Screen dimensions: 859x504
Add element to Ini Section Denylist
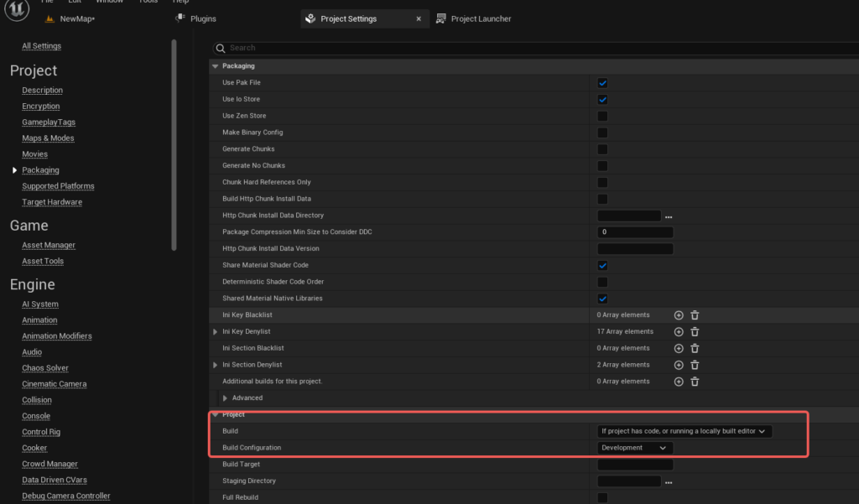coord(679,365)
